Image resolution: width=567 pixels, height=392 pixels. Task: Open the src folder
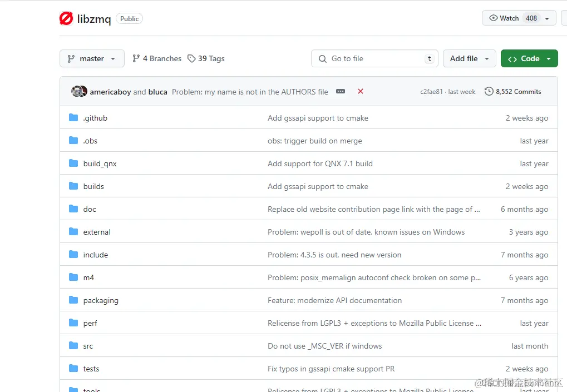(x=88, y=346)
